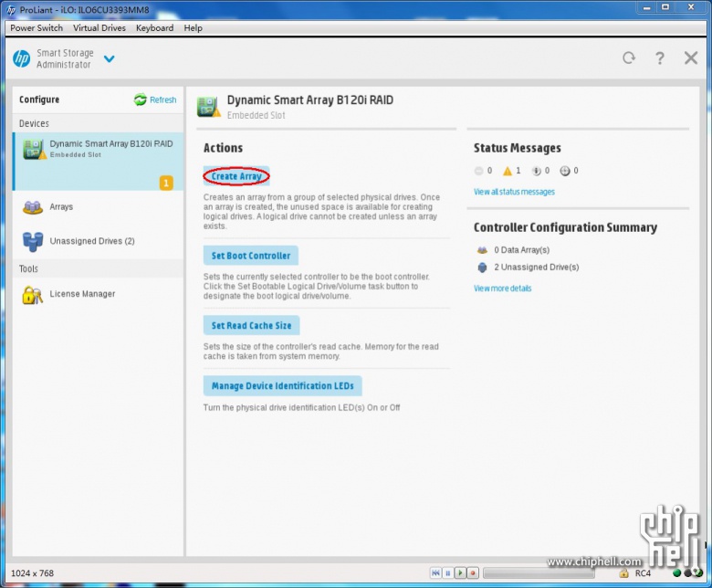The image size is (712, 588).
Task: Click the encryption padlock icon near RC4
Action: tap(624, 573)
